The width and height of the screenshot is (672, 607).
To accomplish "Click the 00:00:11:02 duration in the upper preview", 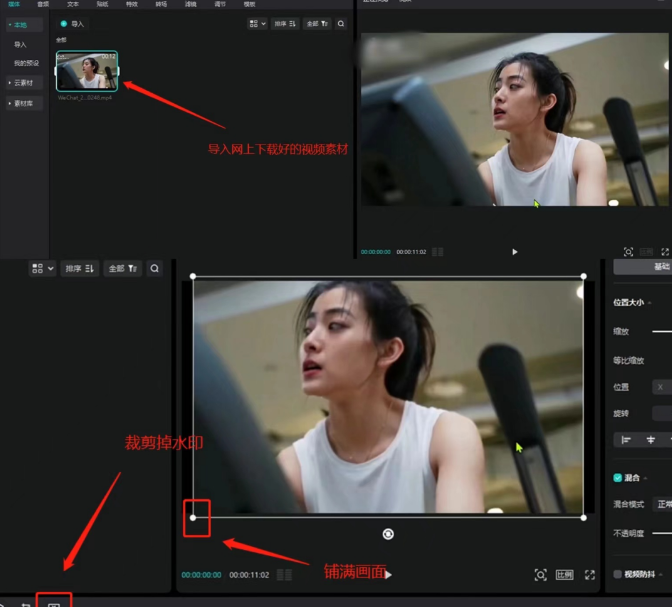I will click(x=411, y=252).
